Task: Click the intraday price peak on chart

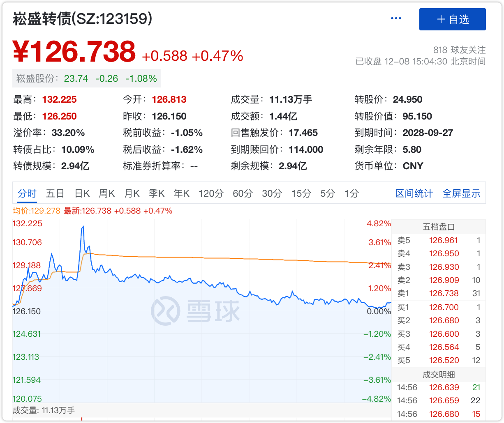Action: coord(83,226)
